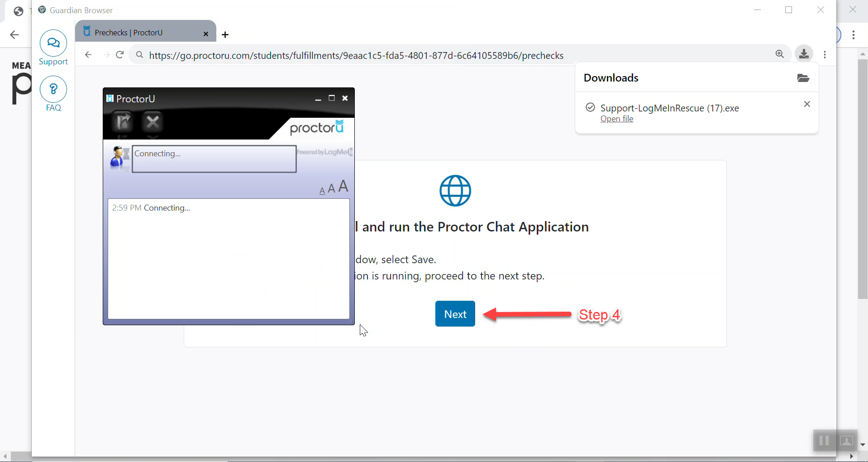Open the FAQ help icon
Image resolution: width=868 pixels, height=462 pixels.
[x=53, y=89]
